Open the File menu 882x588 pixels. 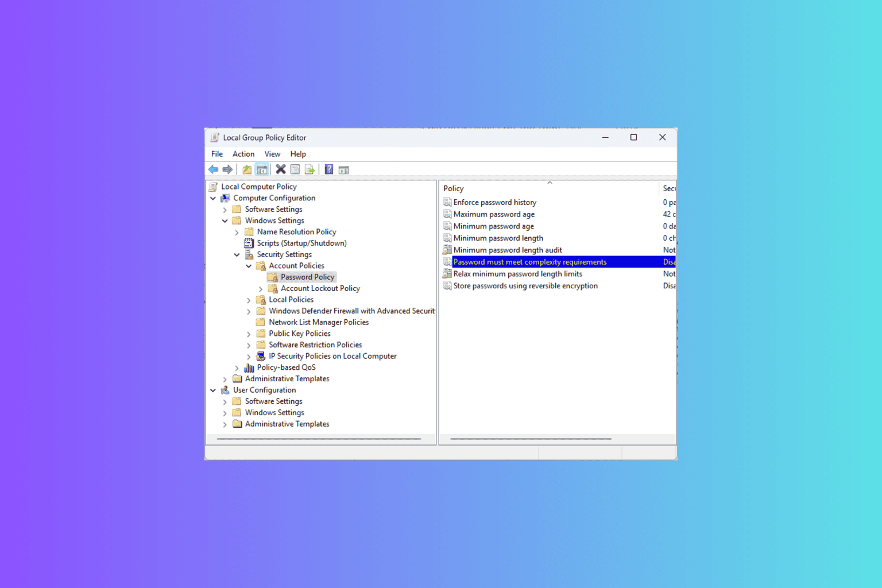click(x=217, y=154)
